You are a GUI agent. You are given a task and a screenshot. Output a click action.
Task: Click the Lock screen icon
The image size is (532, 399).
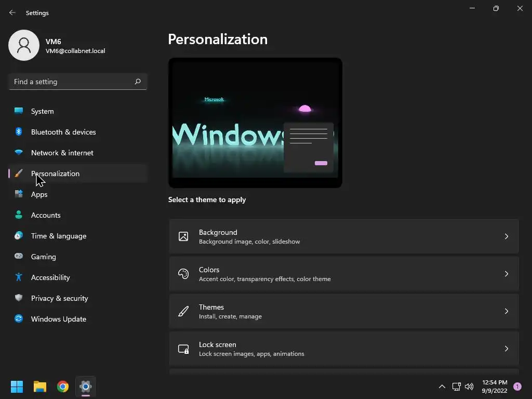point(183,349)
